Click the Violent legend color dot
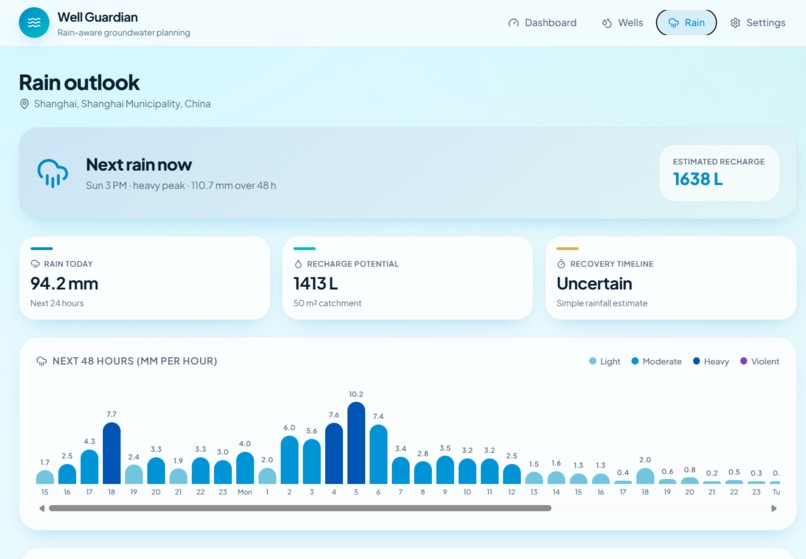 tap(743, 361)
